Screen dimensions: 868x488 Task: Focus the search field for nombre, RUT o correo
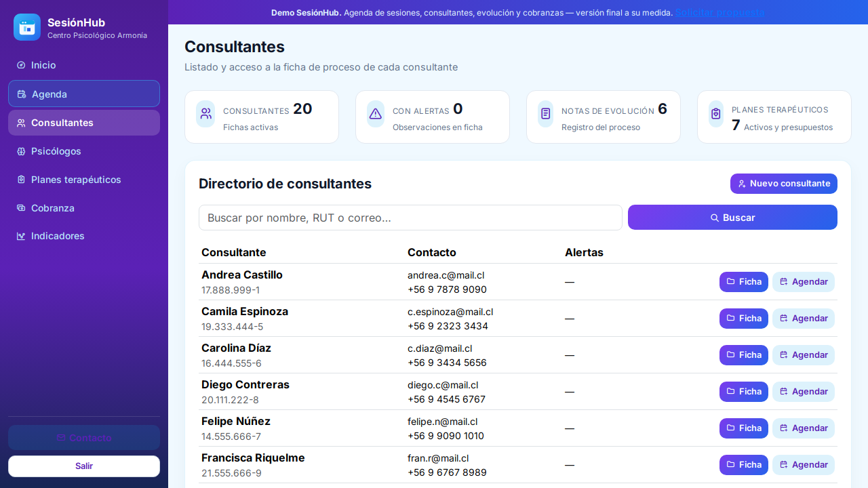click(x=410, y=218)
